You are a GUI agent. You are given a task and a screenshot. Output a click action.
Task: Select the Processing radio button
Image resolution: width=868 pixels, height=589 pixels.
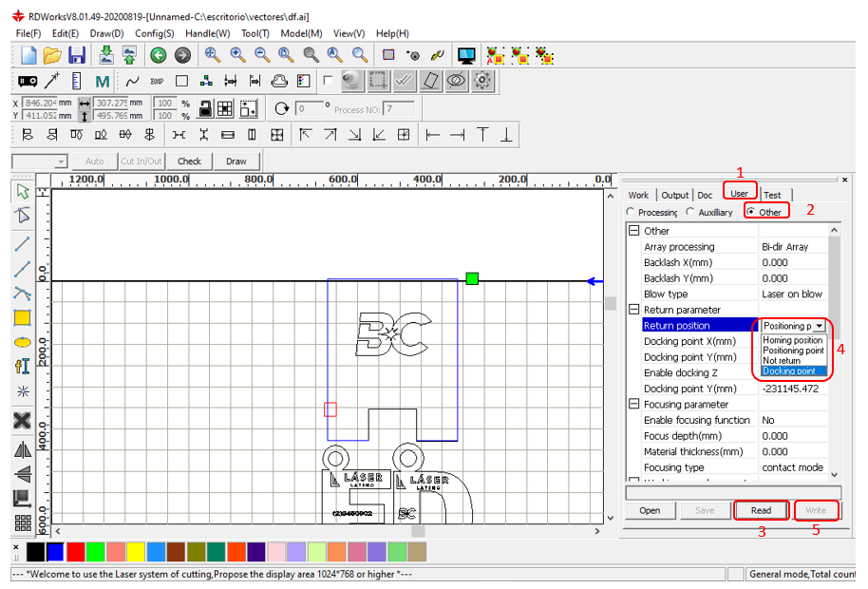tap(631, 212)
